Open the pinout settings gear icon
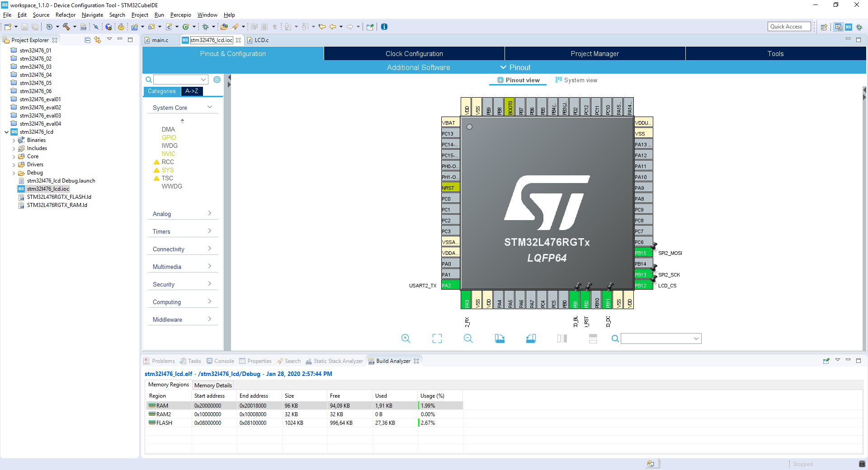The width and height of the screenshot is (868, 470). click(217, 80)
